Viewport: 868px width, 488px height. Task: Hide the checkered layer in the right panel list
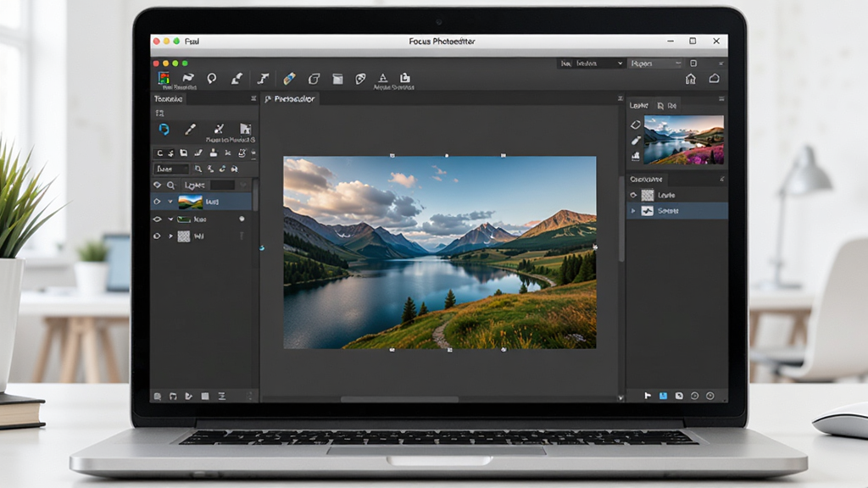point(633,195)
